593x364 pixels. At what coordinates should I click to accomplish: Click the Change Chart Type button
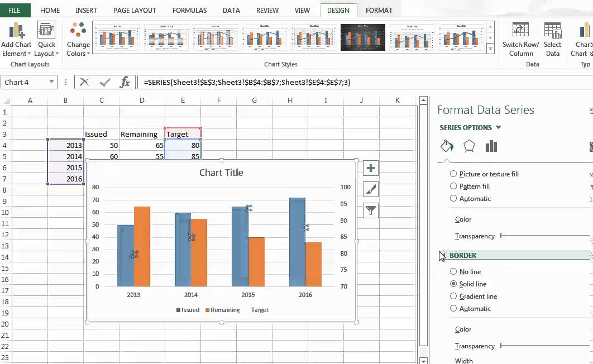pos(582,39)
